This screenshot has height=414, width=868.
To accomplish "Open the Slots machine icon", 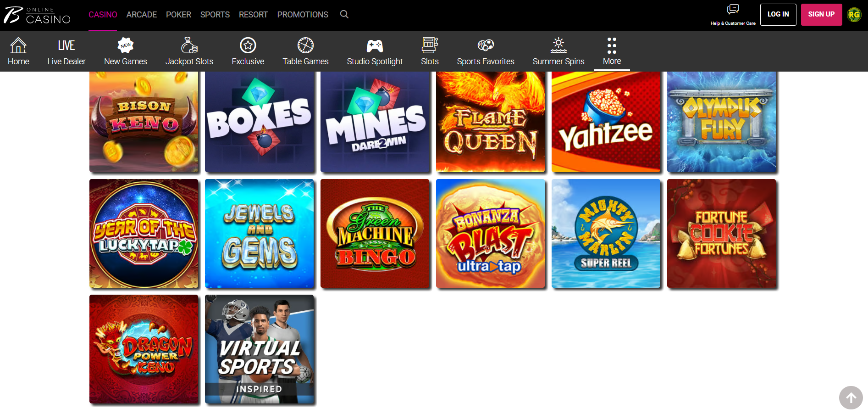I will tap(430, 45).
